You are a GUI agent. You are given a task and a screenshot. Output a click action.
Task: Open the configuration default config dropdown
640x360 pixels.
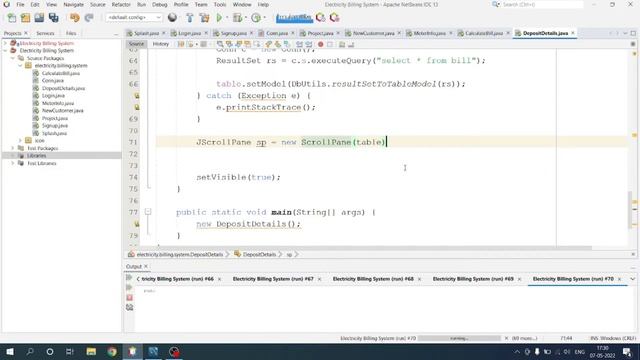point(134,18)
